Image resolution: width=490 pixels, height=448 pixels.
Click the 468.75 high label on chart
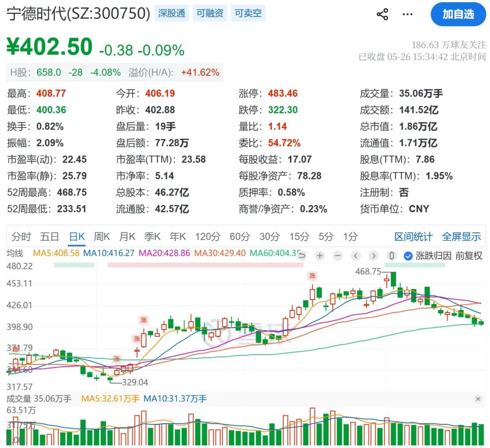pos(368,271)
